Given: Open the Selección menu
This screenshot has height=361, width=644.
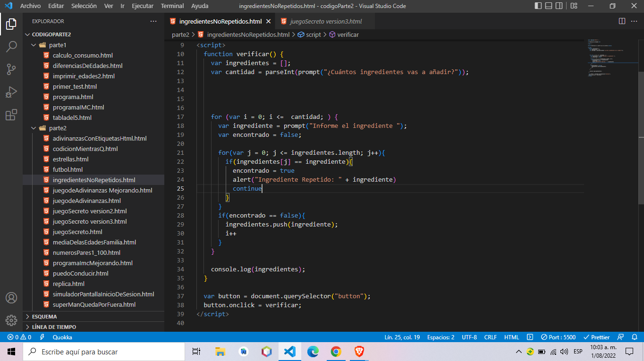Looking at the screenshot, I should coord(84,6).
